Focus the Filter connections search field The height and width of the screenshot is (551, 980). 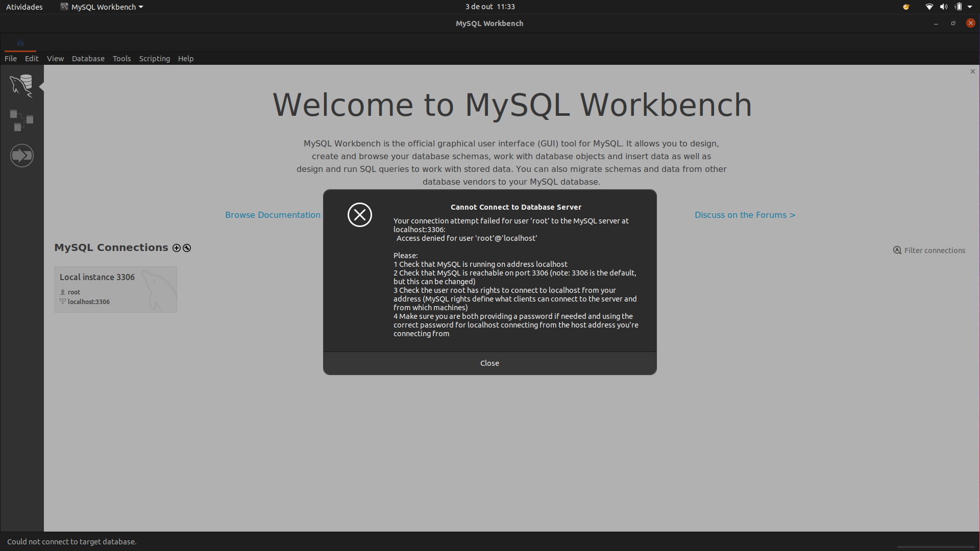point(934,251)
